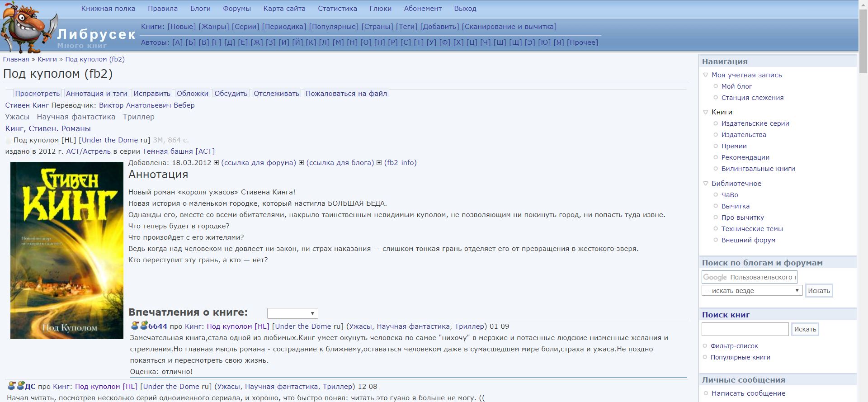Open author link 'Стивен Кинг'
Image resolution: width=868 pixels, height=402 pixels.
tap(27, 105)
